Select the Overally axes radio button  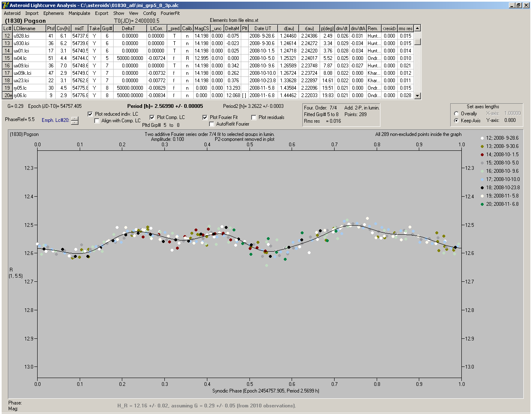tap(456, 114)
